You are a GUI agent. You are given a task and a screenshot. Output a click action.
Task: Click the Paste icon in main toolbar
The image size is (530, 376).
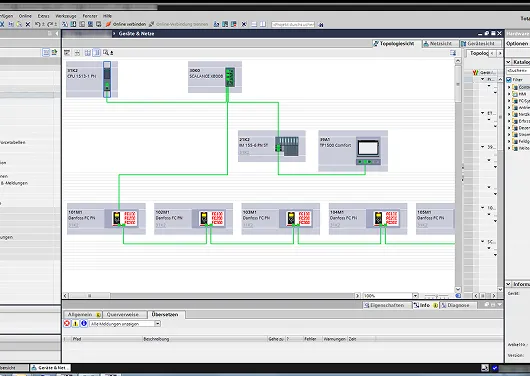tap(19, 24)
